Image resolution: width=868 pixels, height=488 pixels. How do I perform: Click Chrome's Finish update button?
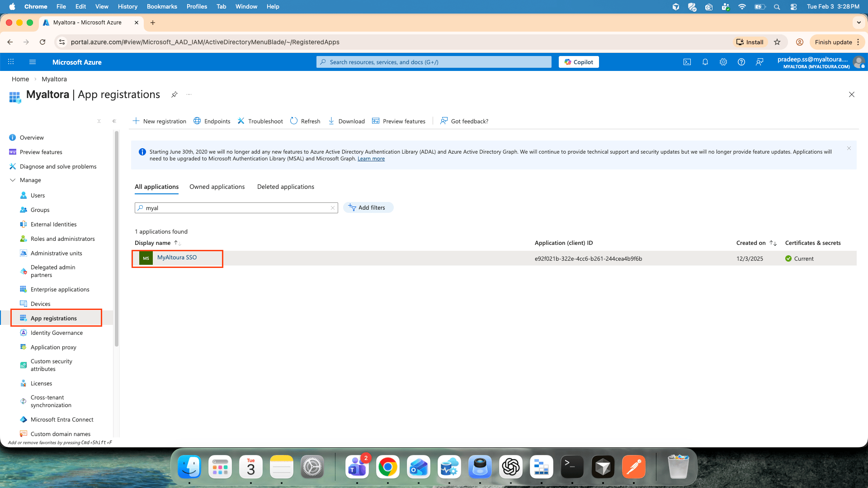[x=837, y=42]
